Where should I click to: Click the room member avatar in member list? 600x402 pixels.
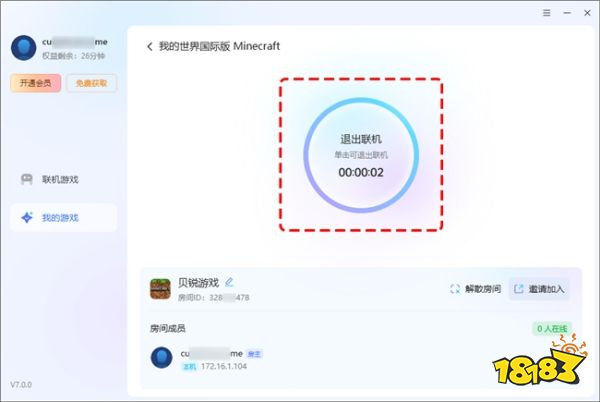pos(161,358)
